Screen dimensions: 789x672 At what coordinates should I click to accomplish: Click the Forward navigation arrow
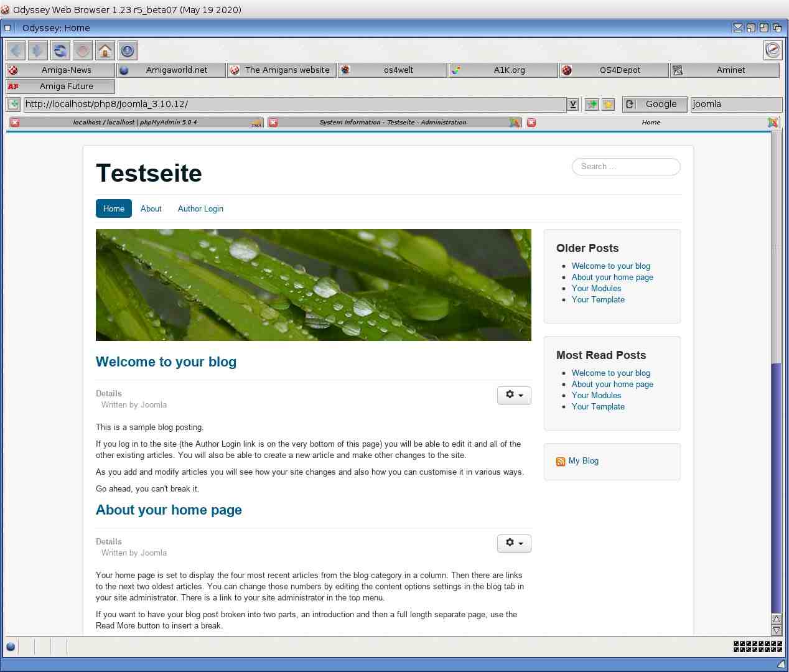(x=38, y=50)
